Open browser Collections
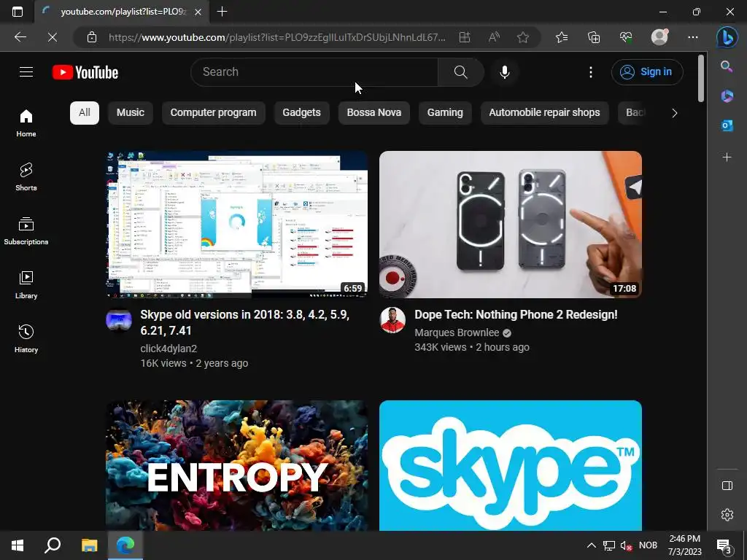This screenshot has width=747, height=560. 594,37
